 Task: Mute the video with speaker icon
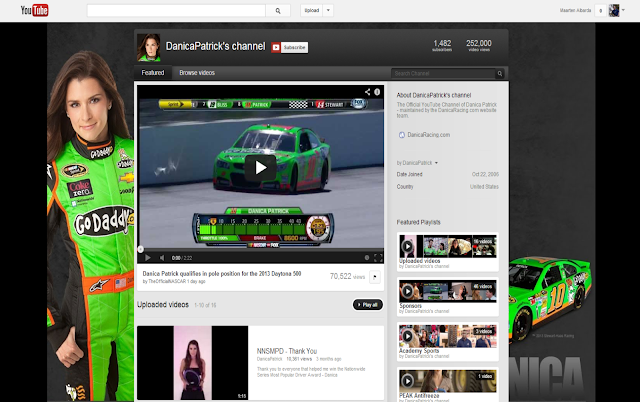[162, 258]
